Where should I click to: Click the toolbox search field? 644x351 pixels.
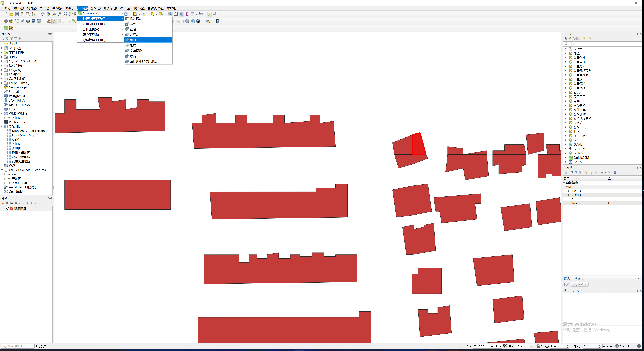pos(603,44)
